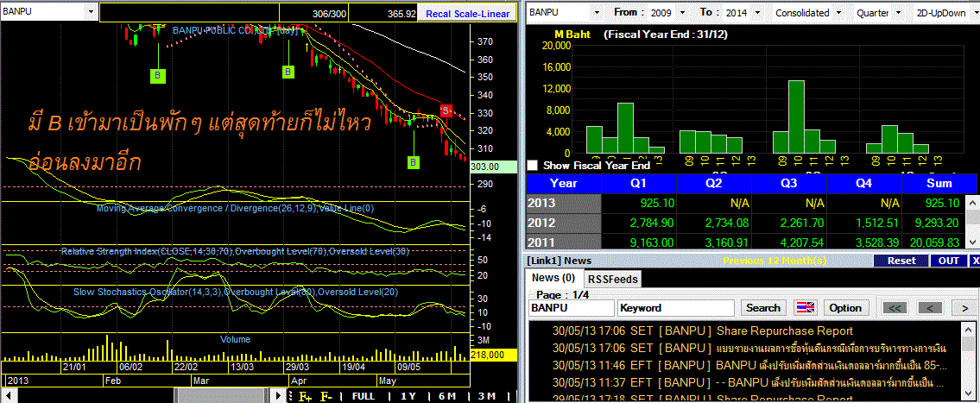Set chart range to 3M
980x403 pixels.
(486, 395)
